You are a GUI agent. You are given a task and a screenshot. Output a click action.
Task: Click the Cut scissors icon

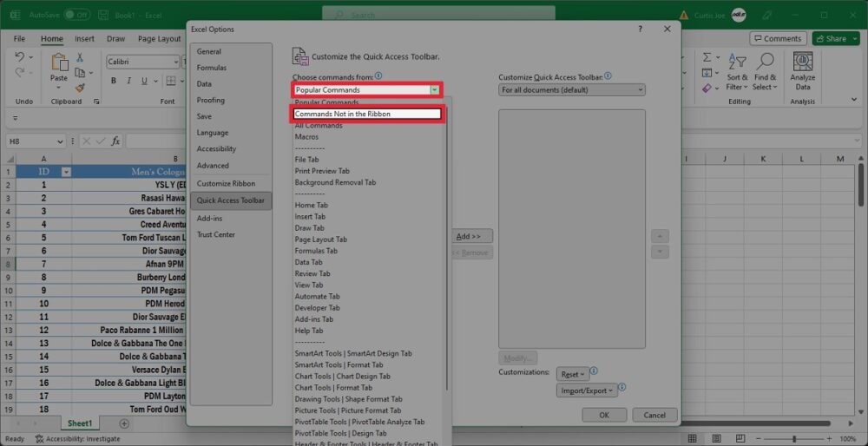(80, 57)
